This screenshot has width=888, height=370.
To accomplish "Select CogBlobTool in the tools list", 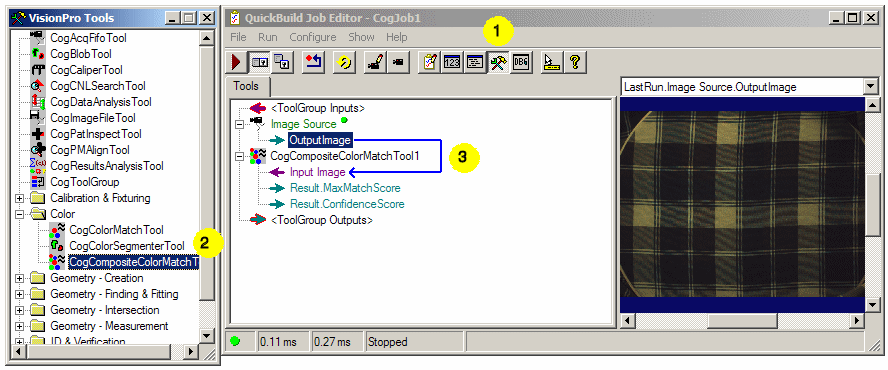I will click(x=81, y=54).
